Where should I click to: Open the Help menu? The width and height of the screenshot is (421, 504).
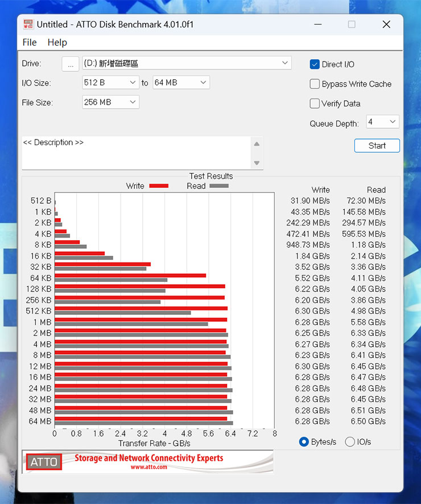tap(57, 43)
